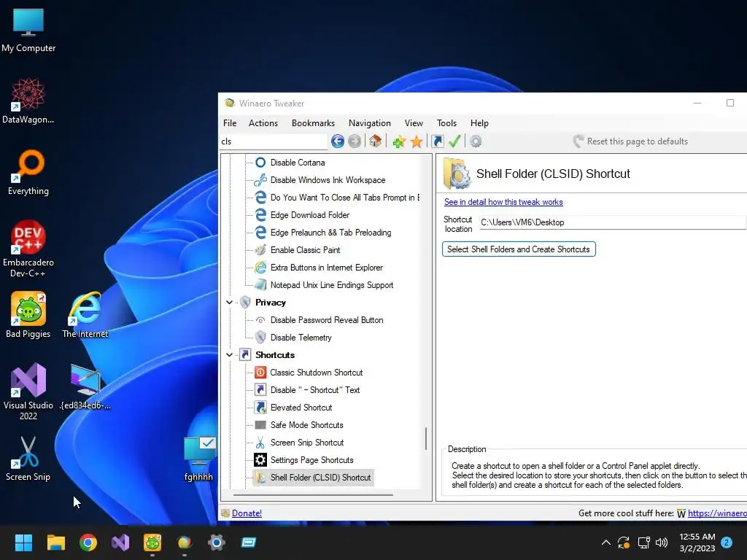The height and width of the screenshot is (560, 747).
Task: Open the Windows Start button
Action: click(x=23, y=542)
